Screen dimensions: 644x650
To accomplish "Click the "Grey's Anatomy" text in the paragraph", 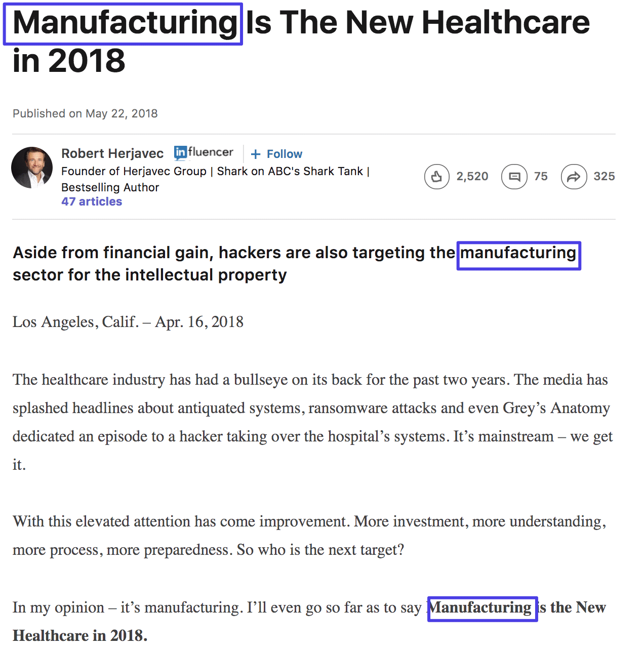I will (x=555, y=408).
